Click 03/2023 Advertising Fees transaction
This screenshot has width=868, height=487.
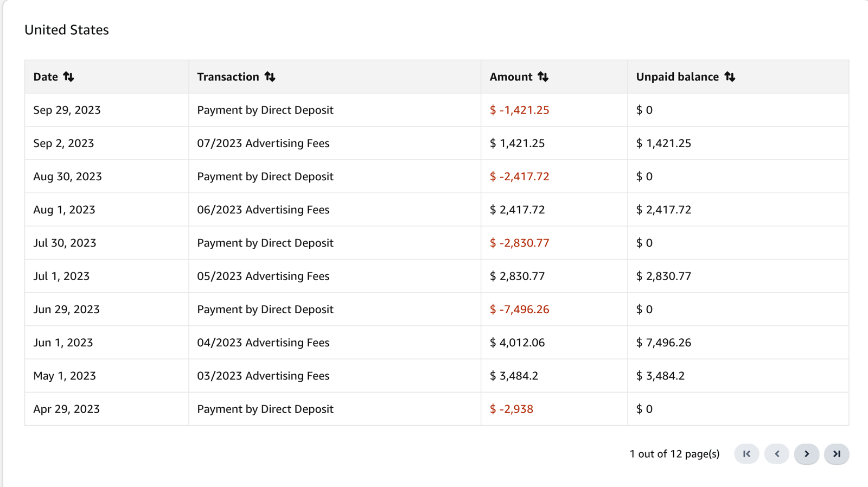tap(263, 376)
